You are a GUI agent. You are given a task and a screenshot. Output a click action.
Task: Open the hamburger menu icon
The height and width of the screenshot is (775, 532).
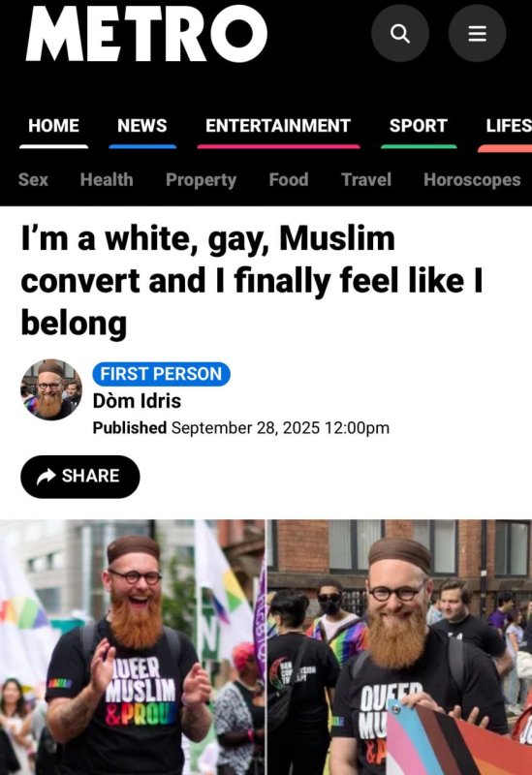point(477,33)
